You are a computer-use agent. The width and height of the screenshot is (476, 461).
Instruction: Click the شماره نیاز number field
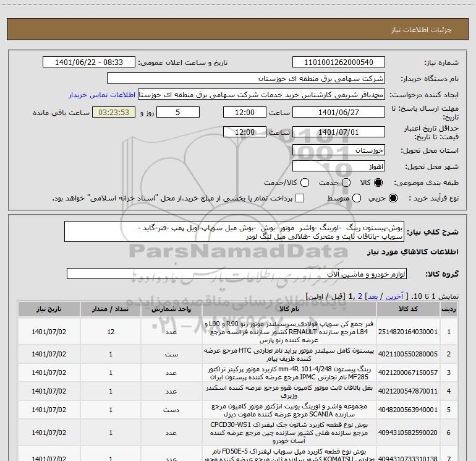click(x=338, y=62)
